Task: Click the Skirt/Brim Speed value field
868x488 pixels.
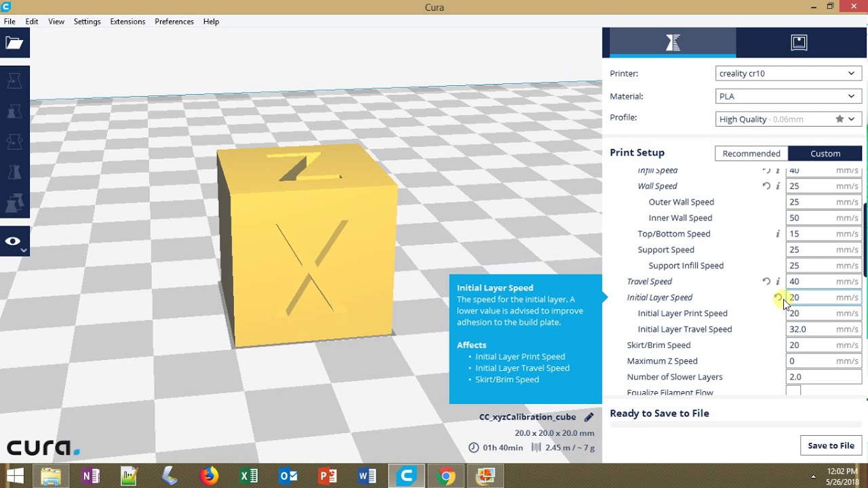Action: click(x=824, y=346)
